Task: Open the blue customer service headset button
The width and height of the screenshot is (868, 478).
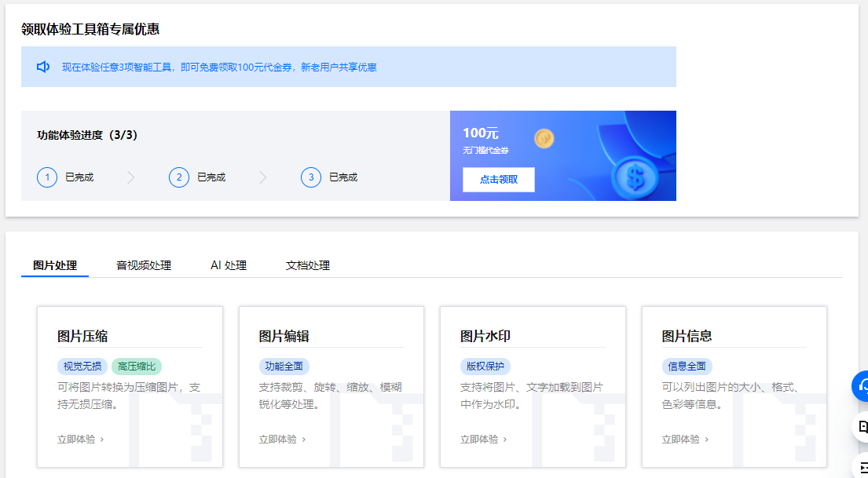Action: (x=863, y=385)
